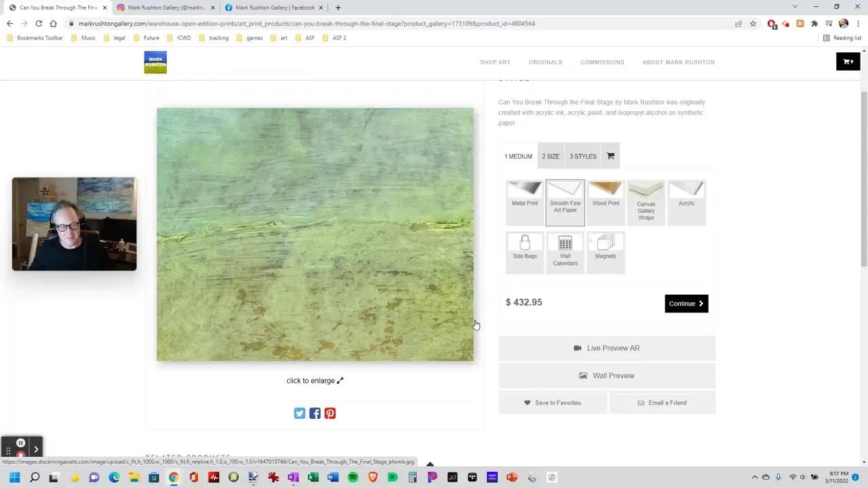Open the Extensions puzzle menu

(x=814, y=24)
